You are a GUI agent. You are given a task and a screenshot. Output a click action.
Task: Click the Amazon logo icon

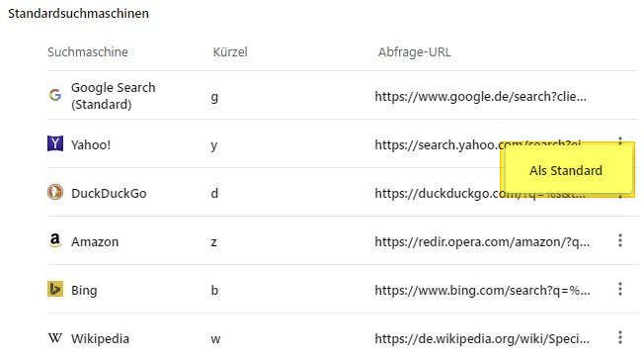tap(55, 240)
